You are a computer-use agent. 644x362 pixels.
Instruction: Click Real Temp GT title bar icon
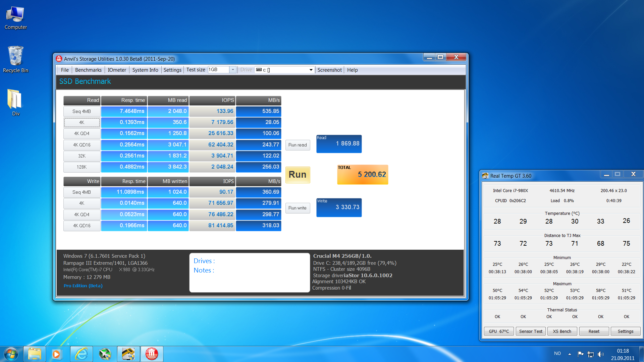click(485, 176)
